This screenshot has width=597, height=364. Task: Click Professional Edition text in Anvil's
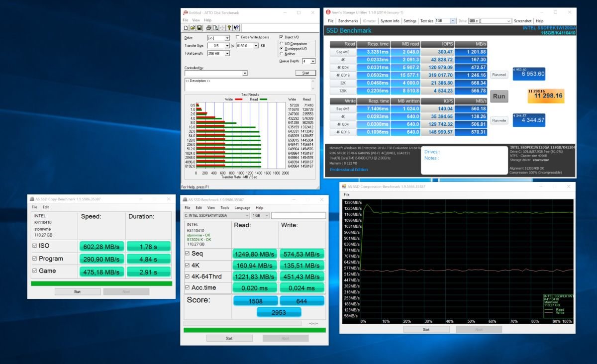click(349, 170)
